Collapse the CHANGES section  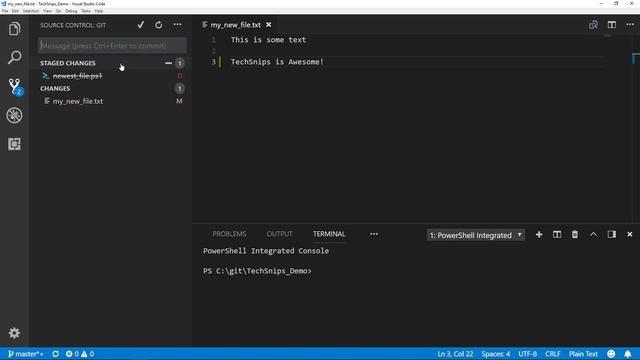[x=55, y=89]
